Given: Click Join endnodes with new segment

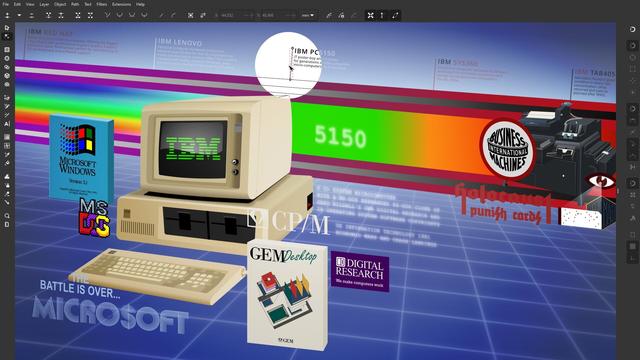Looking at the screenshot, I should pos(78,15).
